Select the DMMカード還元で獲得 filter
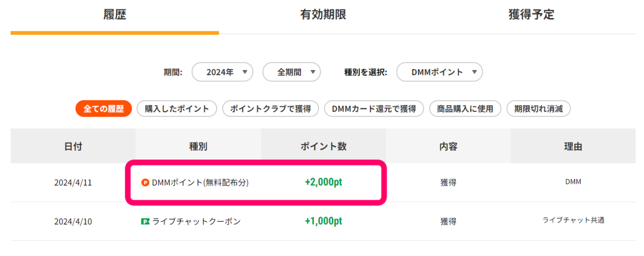644x256 pixels. click(374, 108)
